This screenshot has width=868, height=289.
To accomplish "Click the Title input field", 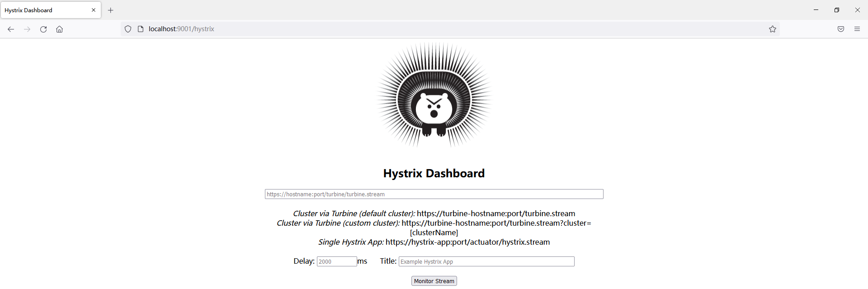I will click(x=486, y=261).
